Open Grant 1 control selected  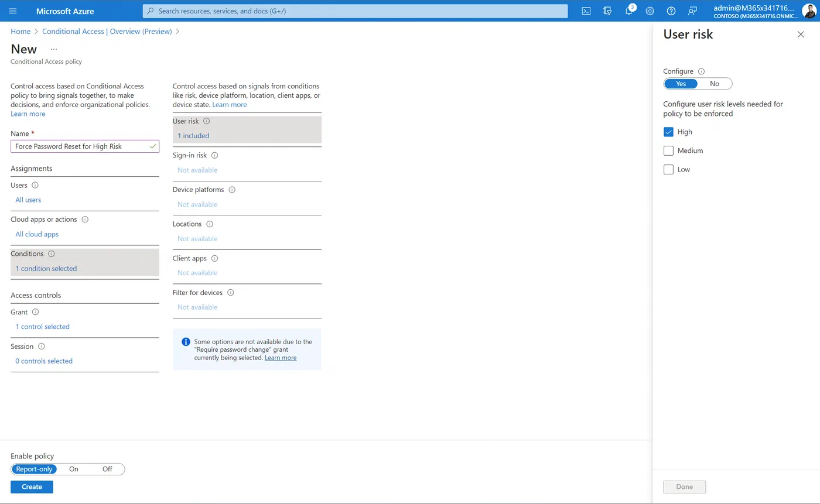(x=42, y=327)
